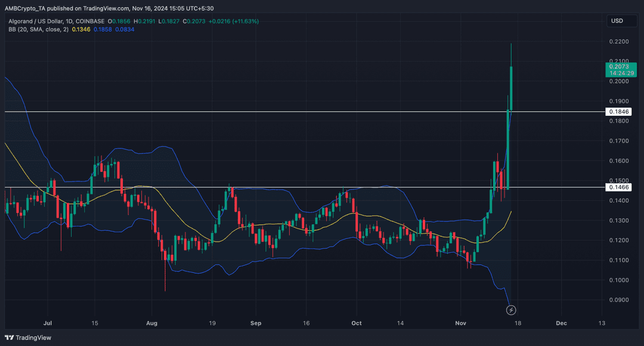Select the 0.1466 horizontal line price label
The width and height of the screenshot is (644, 346).
point(617,187)
